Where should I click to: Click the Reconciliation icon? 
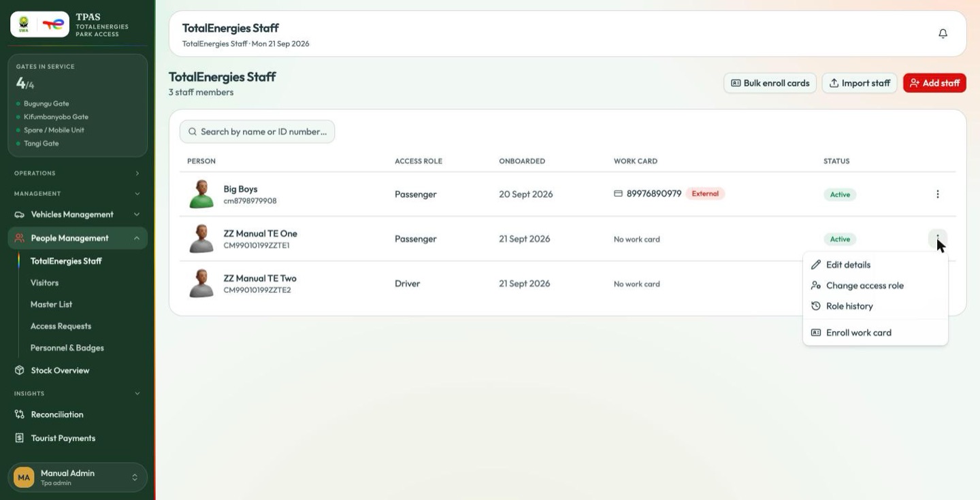click(x=20, y=414)
